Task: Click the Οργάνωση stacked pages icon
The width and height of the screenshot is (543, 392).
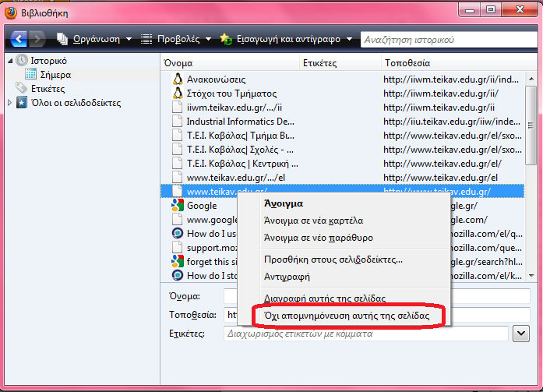Action: click(x=62, y=39)
